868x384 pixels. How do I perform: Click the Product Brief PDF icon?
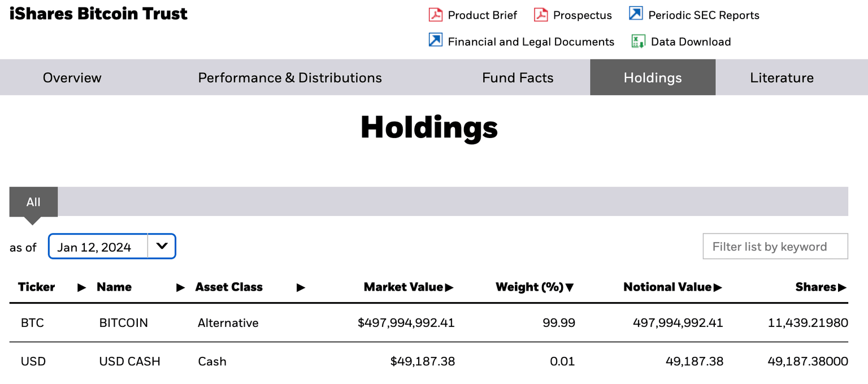[x=435, y=15]
